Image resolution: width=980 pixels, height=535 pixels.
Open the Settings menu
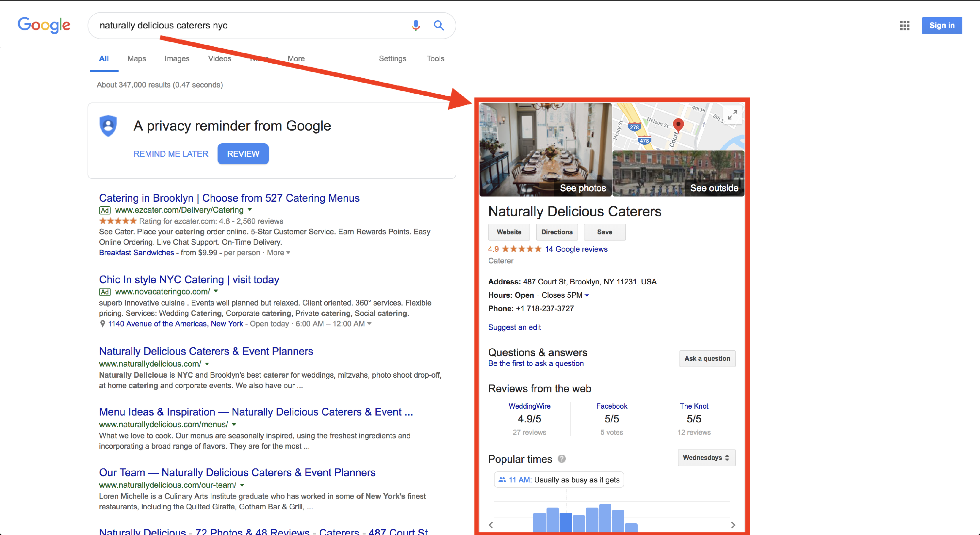(393, 58)
